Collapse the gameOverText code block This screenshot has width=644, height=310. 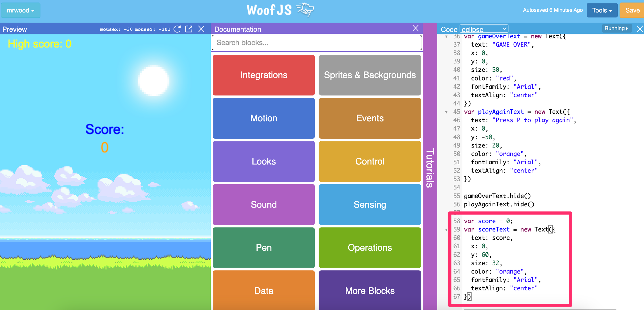coord(446,36)
